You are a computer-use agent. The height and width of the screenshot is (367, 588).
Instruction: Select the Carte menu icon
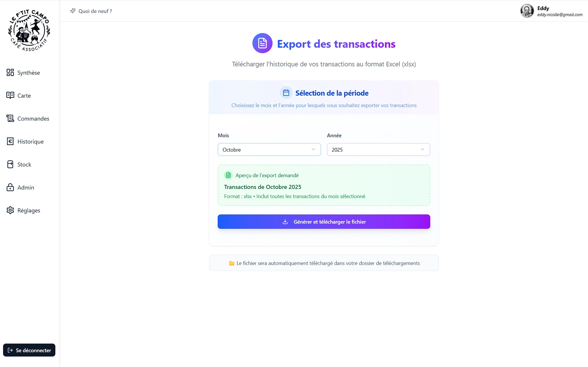click(x=10, y=95)
